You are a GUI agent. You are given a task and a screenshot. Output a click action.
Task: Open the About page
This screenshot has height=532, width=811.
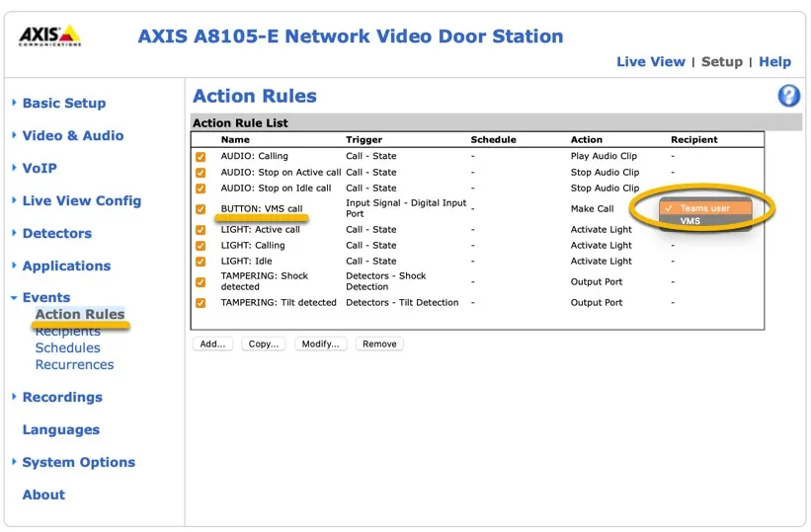tap(43, 494)
